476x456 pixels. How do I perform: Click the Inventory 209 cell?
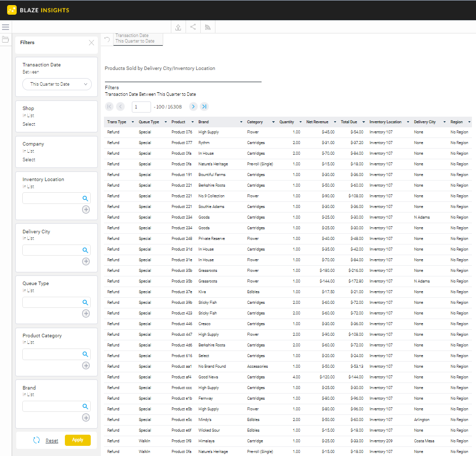pyautogui.click(x=381, y=441)
